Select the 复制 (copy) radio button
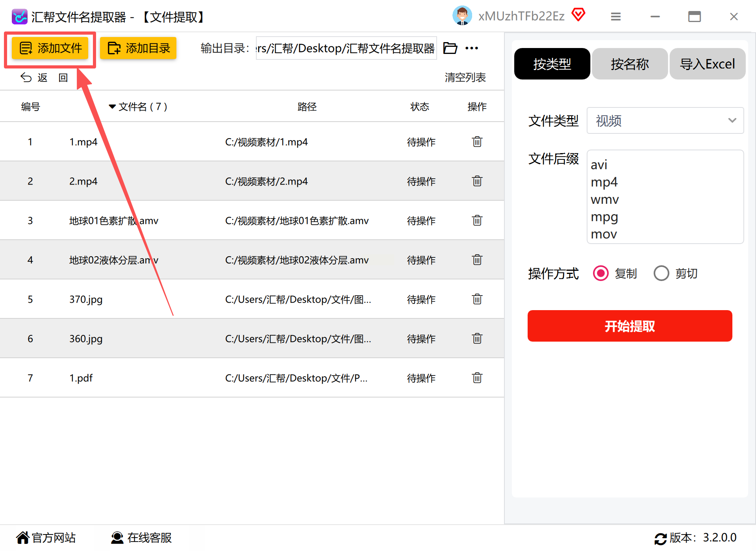This screenshot has width=756, height=551. (601, 273)
